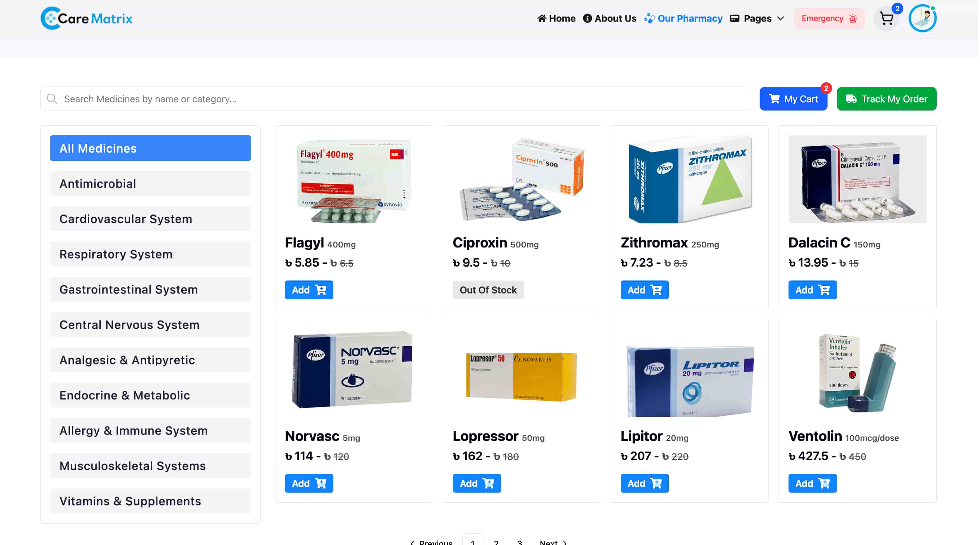Click the Norvasc product name
This screenshot has width=980, height=545.
coord(313,437)
